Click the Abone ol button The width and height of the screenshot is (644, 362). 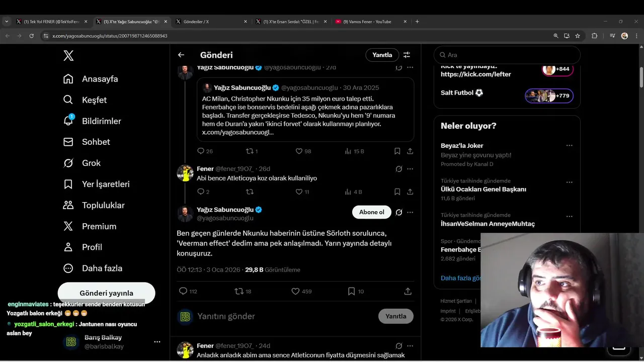(371, 212)
